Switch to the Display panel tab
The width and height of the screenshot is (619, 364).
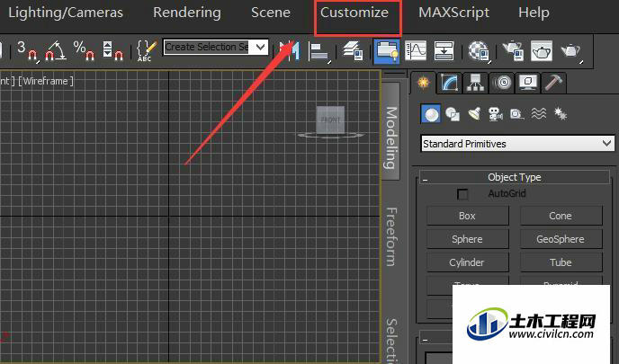click(528, 83)
